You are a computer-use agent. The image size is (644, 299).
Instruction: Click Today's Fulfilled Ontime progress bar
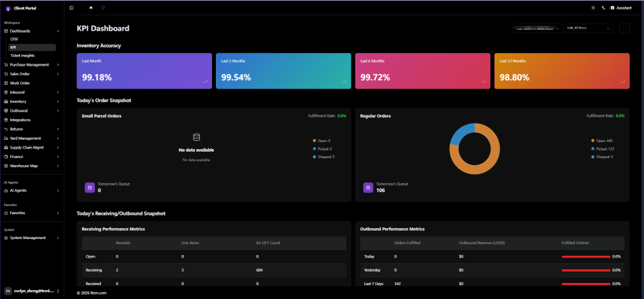click(x=586, y=257)
